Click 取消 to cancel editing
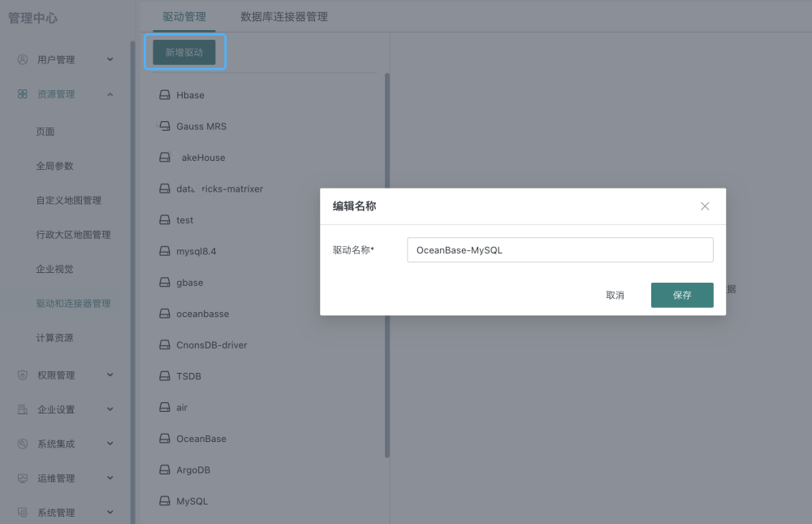This screenshot has height=524, width=812. coord(615,295)
